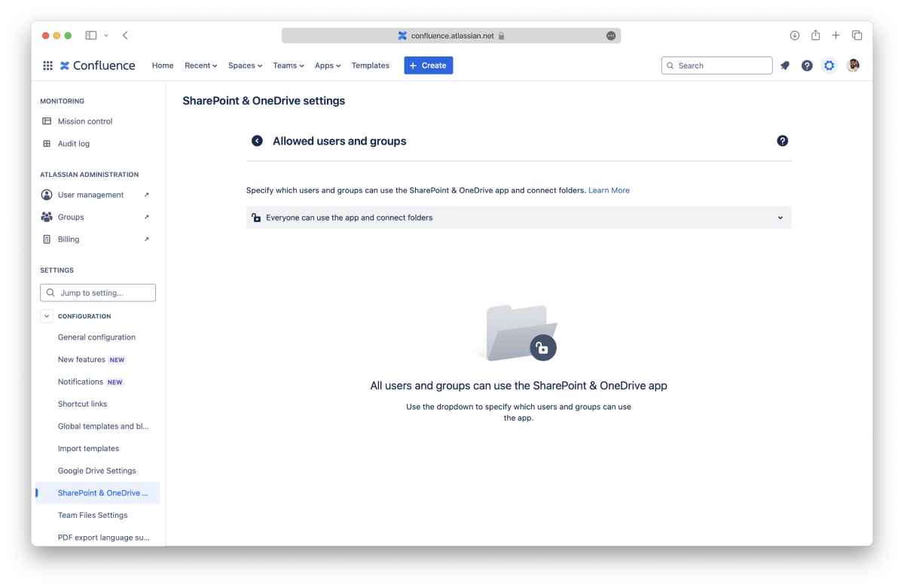Open Safari downloads icon
This screenshot has height=588, width=904.
pos(794,35)
